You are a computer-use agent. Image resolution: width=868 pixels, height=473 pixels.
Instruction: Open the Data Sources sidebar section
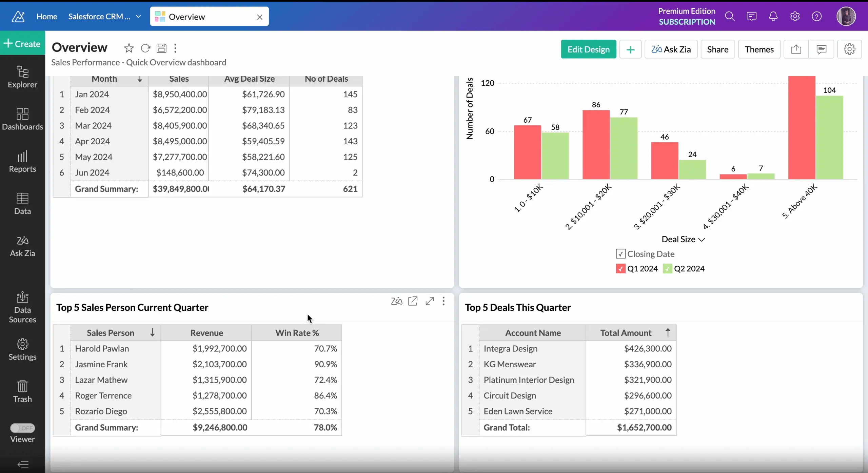[22, 307]
